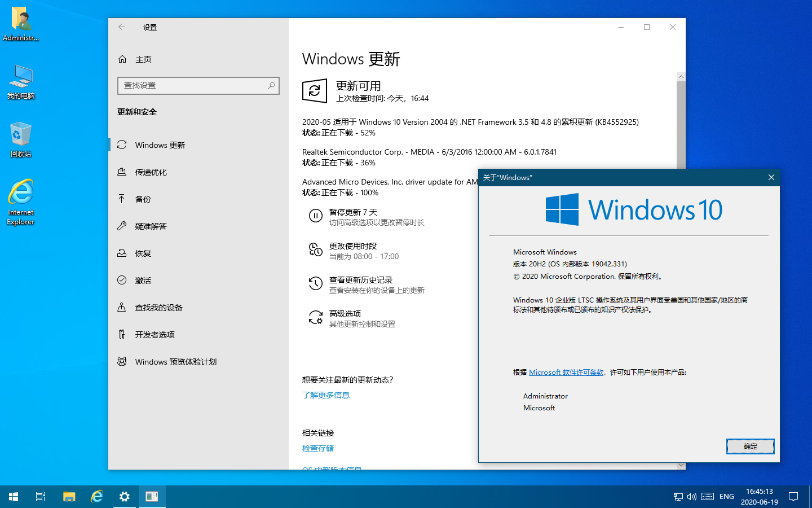Click Settings gear on taskbar

[x=125, y=497]
